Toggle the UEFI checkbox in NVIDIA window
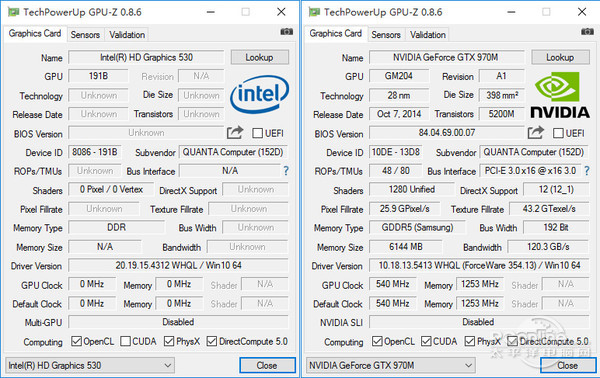Viewport: 600px width, 378px height. (x=558, y=133)
